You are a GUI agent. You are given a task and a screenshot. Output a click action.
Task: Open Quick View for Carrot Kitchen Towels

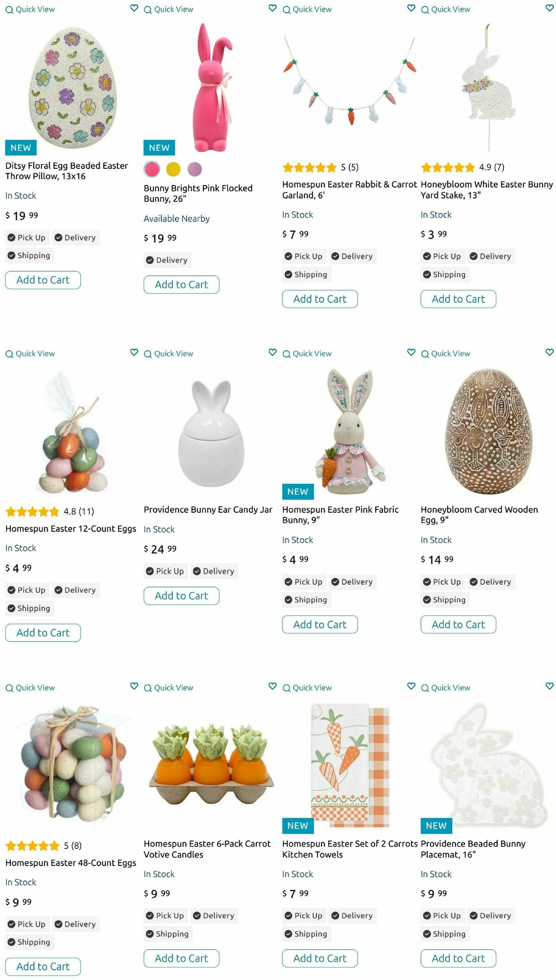(x=307, y=688)
